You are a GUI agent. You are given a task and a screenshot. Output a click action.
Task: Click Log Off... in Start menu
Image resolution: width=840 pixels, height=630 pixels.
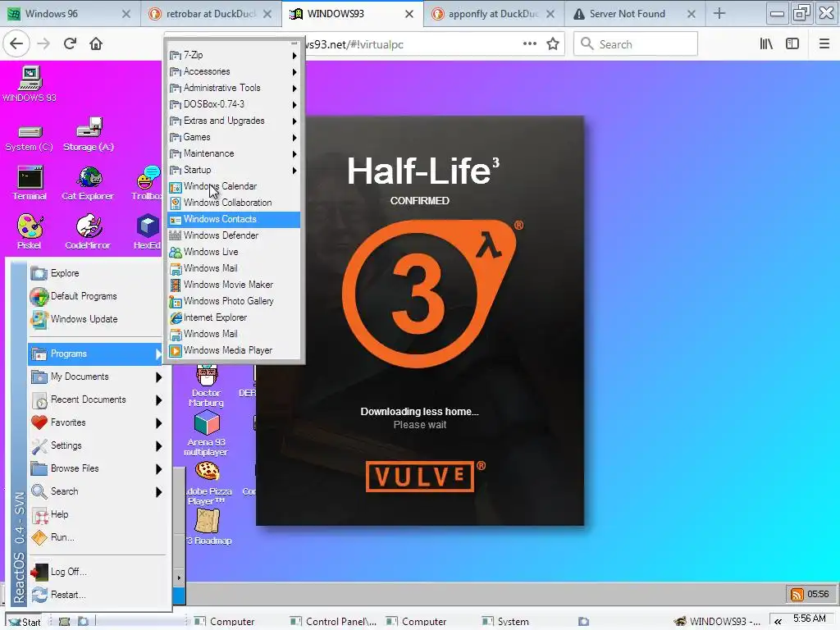[x=95, y=572]
